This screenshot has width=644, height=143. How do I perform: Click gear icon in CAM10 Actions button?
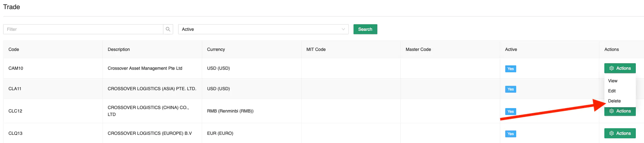612,68
